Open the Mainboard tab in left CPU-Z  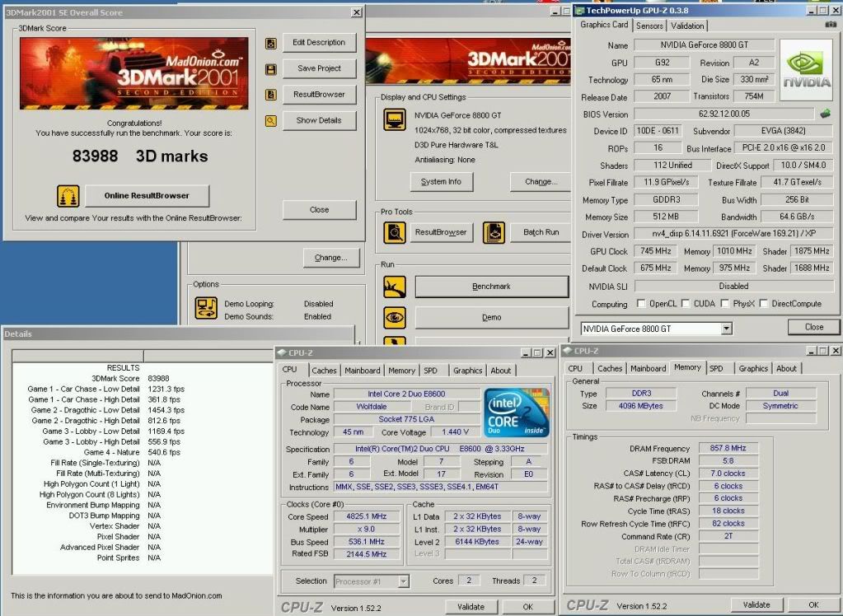coord(363,371)
